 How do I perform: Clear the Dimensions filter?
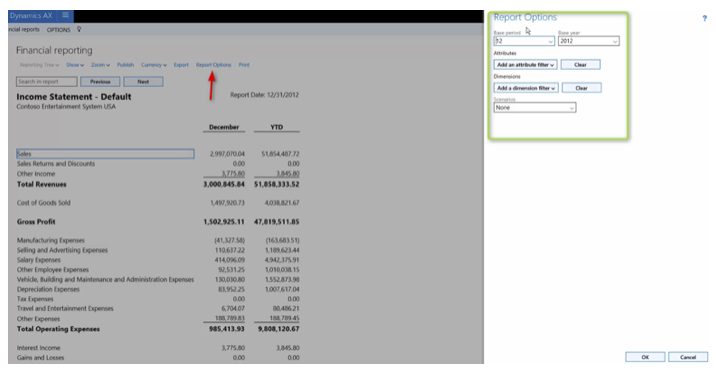(x=581, y=88)
